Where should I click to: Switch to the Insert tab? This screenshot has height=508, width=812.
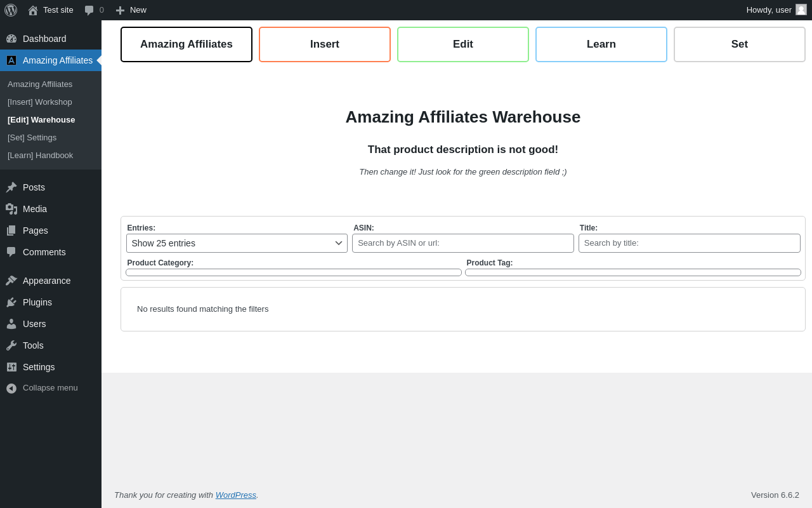pyautogui.click(x=325, y=44)
